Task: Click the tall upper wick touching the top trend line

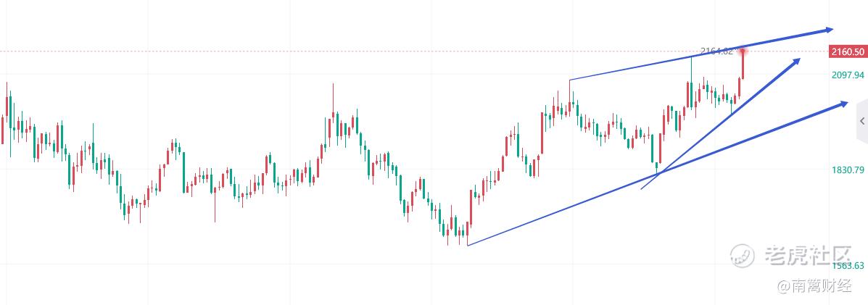Action: pyautogui.click(x=691, y=67)
